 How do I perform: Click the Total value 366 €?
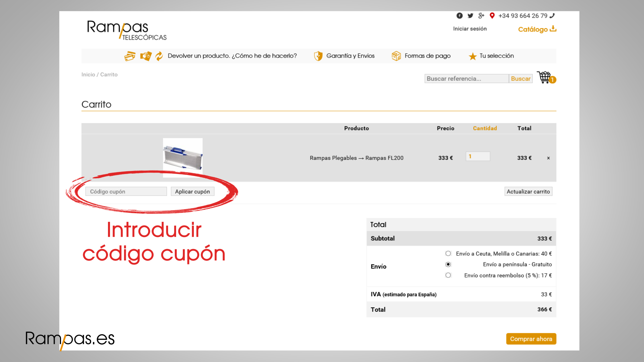point(544,309)
